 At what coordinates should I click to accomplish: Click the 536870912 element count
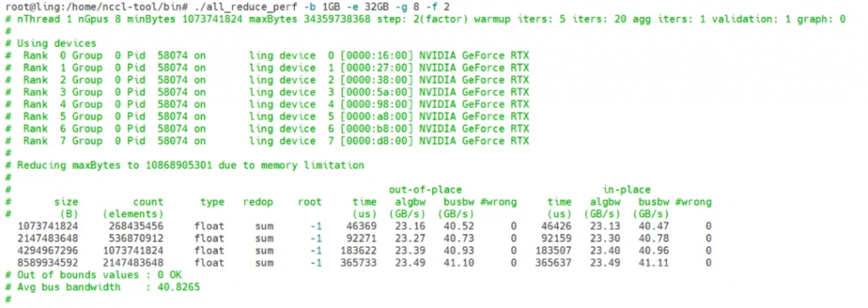tap(136, 238)
